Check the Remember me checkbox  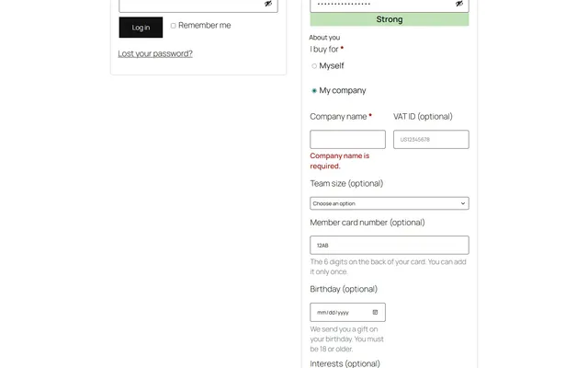click(x=174, y=26)
